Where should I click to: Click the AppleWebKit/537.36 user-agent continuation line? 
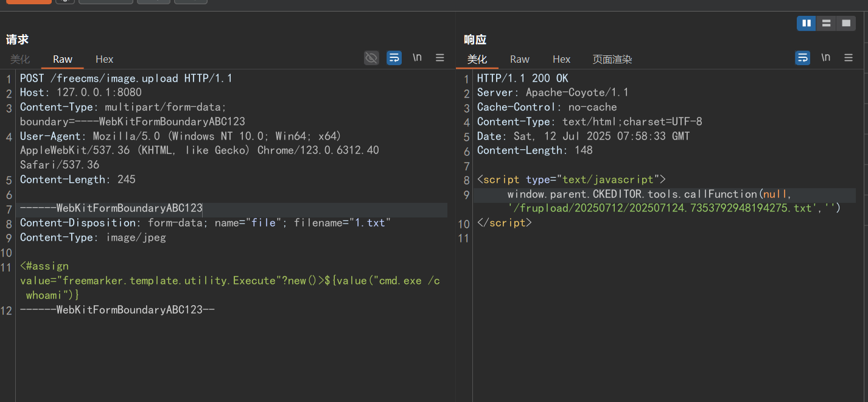pyautogui.click(x=200, y=150)
